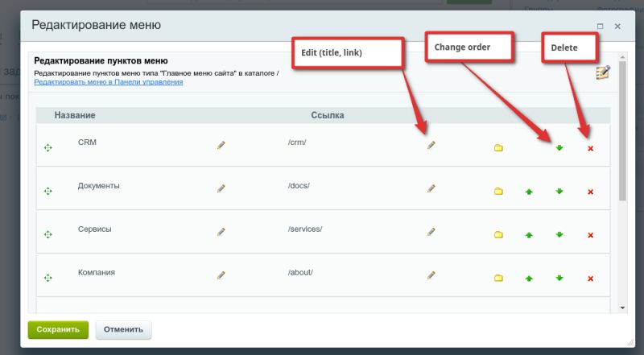Move the Компания item down
This screenshot has width=644, height=355.
pyautogui.click(x=559, y=279)
